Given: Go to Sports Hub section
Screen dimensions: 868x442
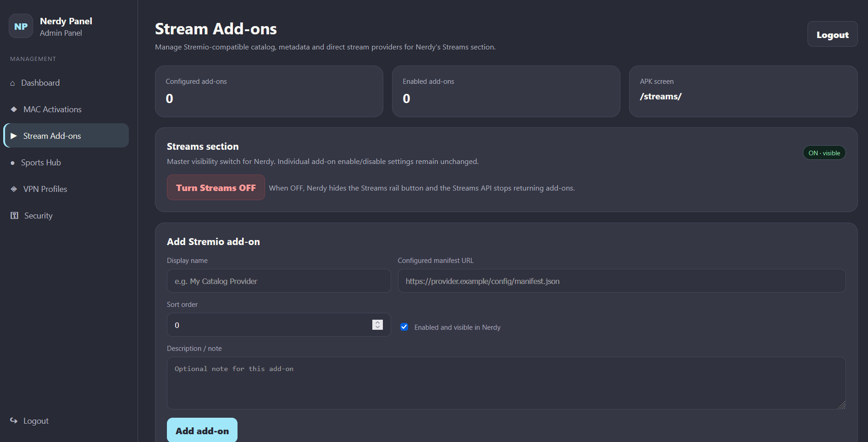Looking at the screenshot, I should coord(66,163).
